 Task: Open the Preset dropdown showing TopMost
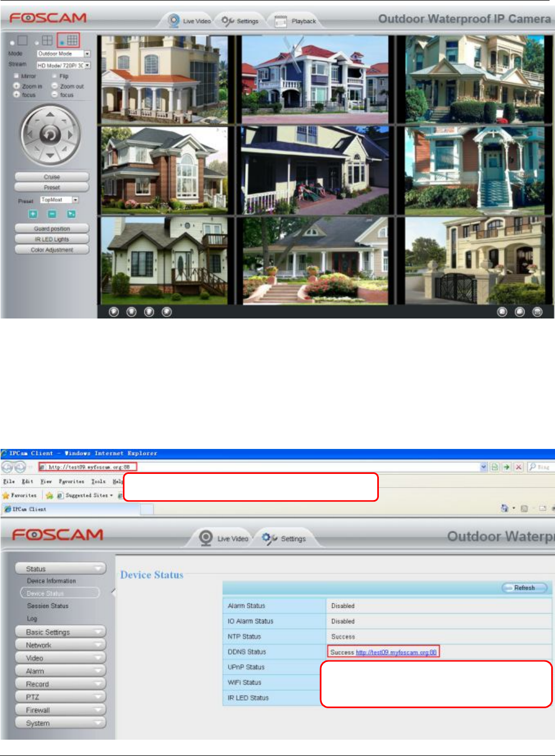(59, 200)
